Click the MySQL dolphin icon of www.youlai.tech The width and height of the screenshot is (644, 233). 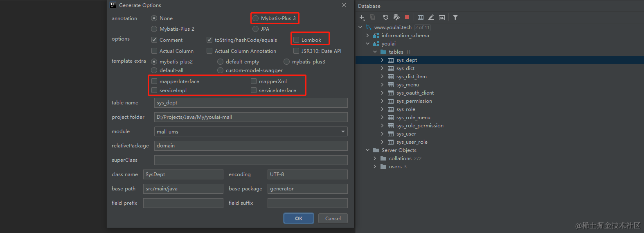click(x=369, y=27)
